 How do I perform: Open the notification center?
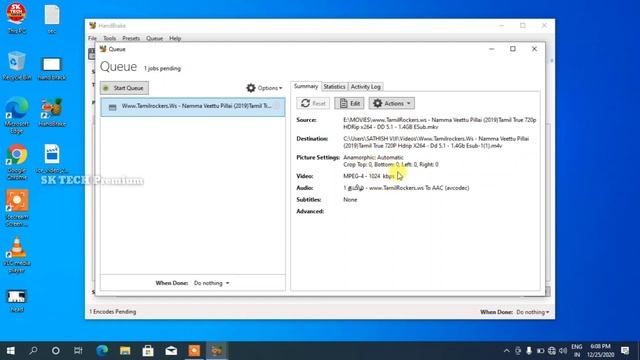[x=625, y=351]
